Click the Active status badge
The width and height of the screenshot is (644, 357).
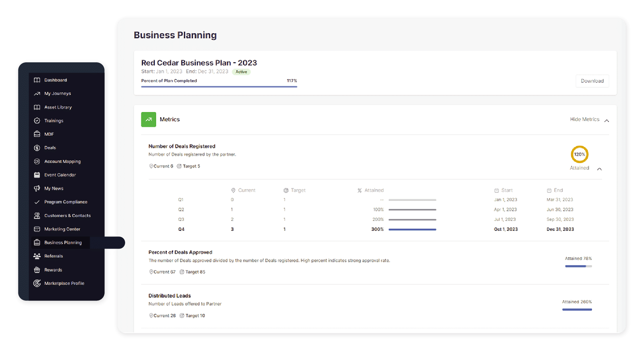click(x=241, y=72)
